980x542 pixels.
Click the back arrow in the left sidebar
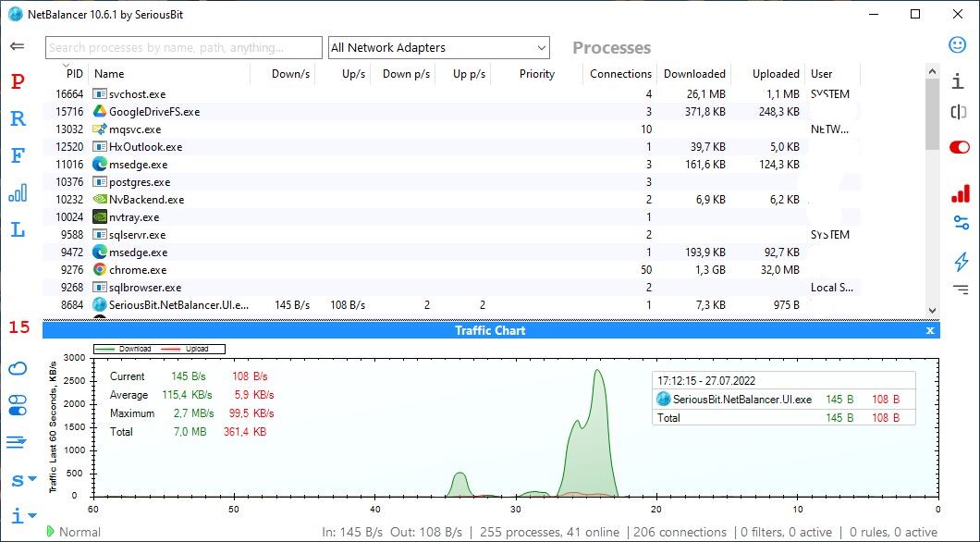(x=18, y=45)
